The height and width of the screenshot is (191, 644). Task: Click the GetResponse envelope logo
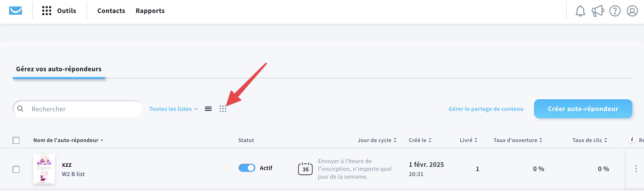click(x=16, y=11)
